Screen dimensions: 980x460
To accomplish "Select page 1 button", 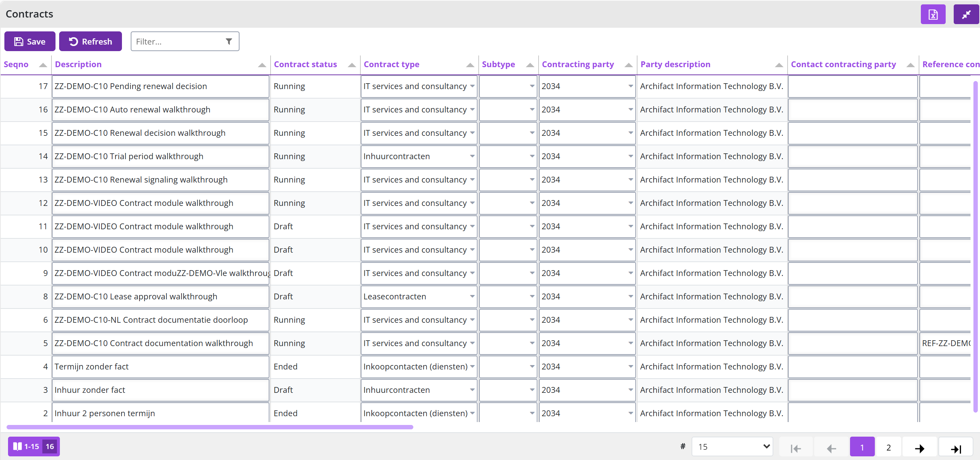I will [862, 447].
